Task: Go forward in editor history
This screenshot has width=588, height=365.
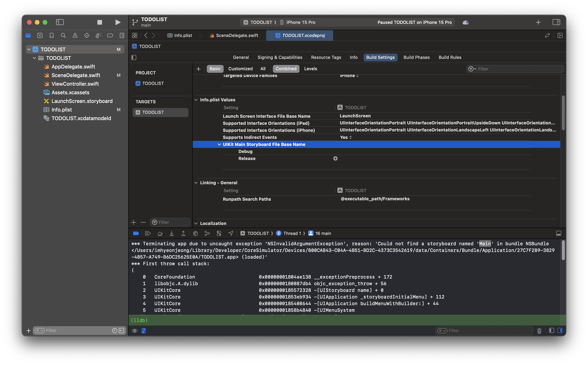Action: (x=154, y=35)
